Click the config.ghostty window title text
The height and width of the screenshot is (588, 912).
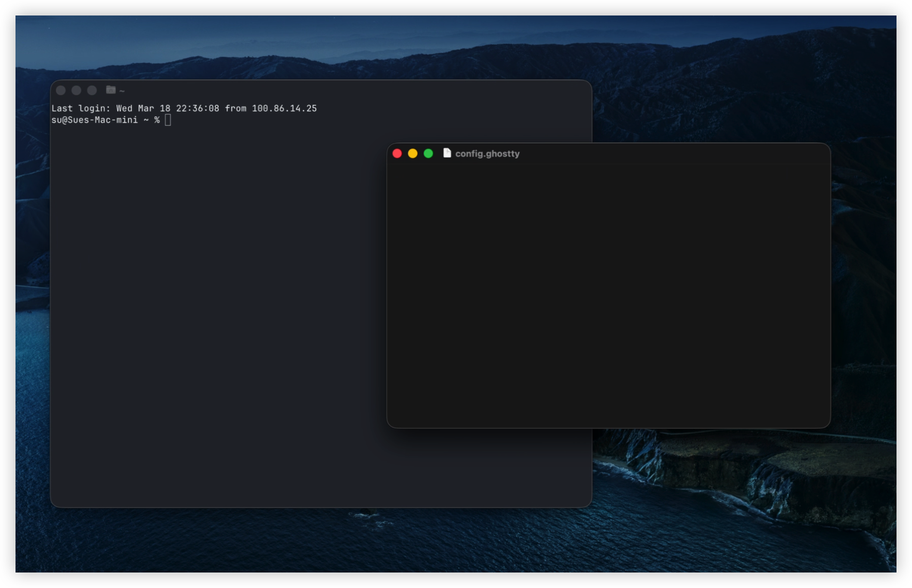pos(487,154)
